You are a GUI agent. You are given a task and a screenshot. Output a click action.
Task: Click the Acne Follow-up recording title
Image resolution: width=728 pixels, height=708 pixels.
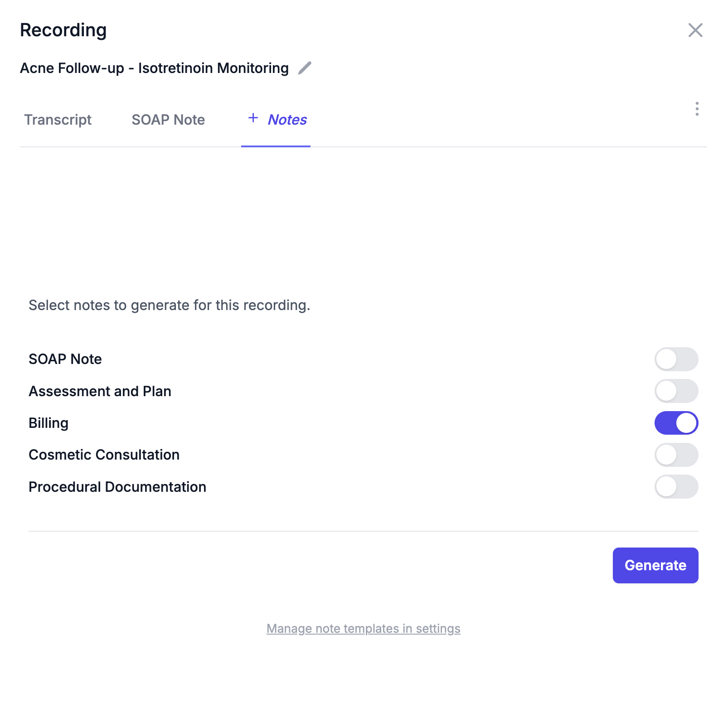coord(154,68)
